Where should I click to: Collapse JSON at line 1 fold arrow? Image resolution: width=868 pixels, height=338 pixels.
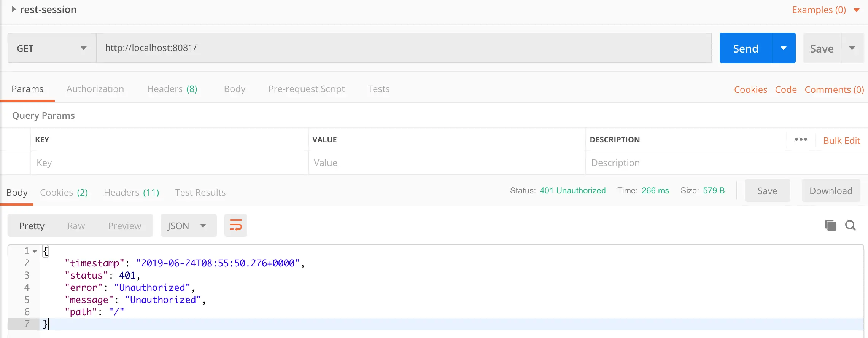point(35,251)
